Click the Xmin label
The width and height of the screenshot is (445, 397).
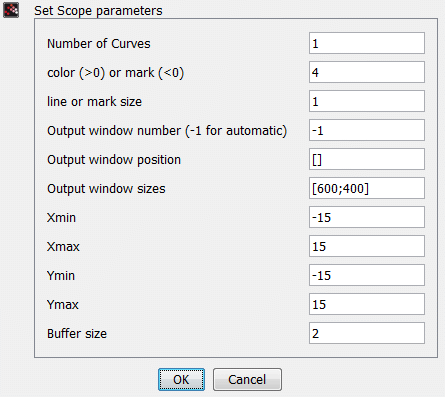click(61, 218)
